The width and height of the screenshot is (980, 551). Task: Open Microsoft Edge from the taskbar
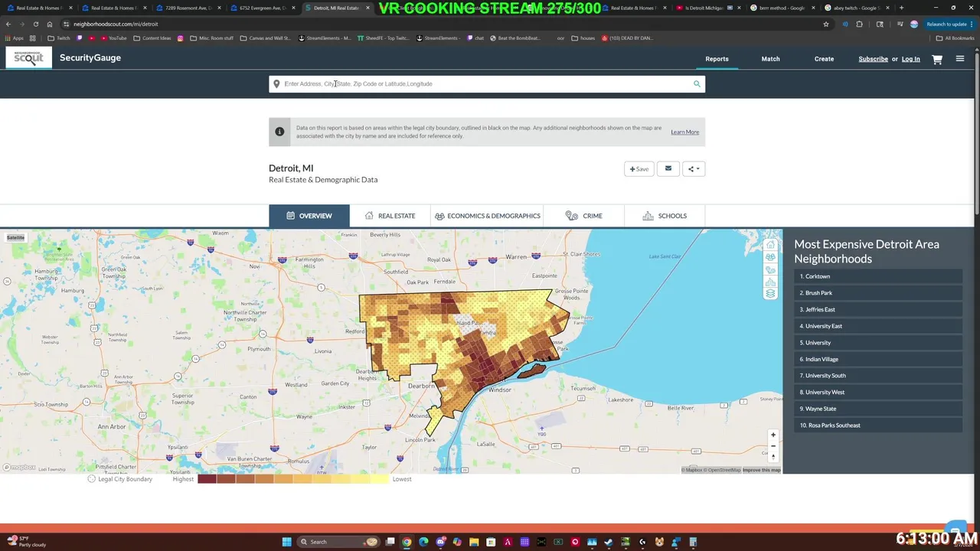(423, 542)
